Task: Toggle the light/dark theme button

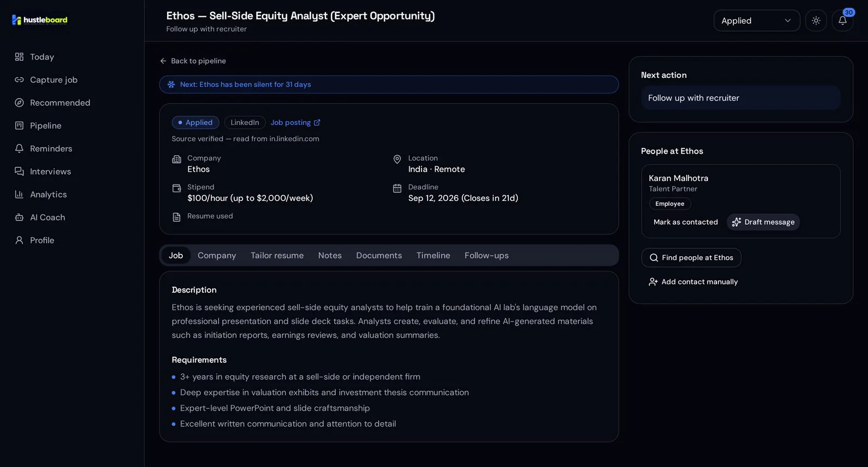Action: (816, 21)
